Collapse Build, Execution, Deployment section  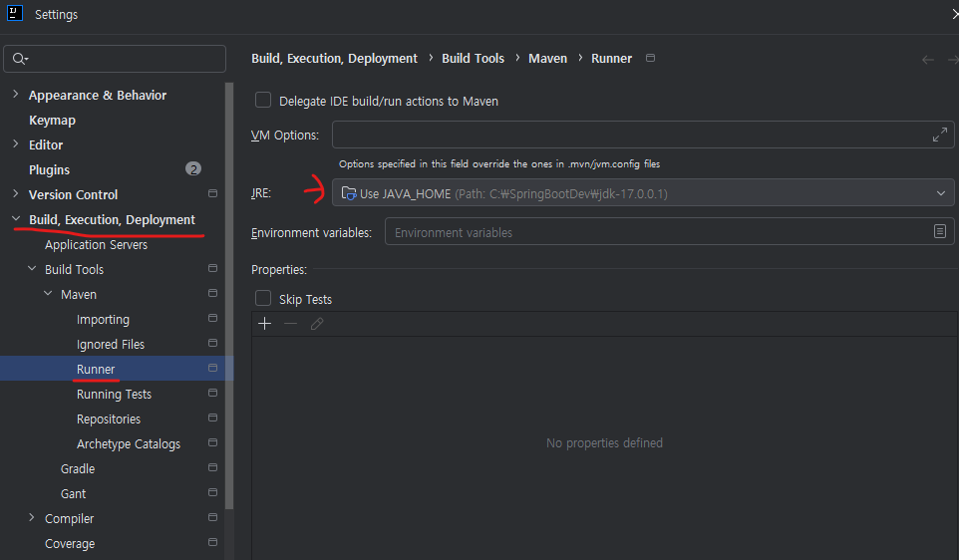click(x=16, y=219)
